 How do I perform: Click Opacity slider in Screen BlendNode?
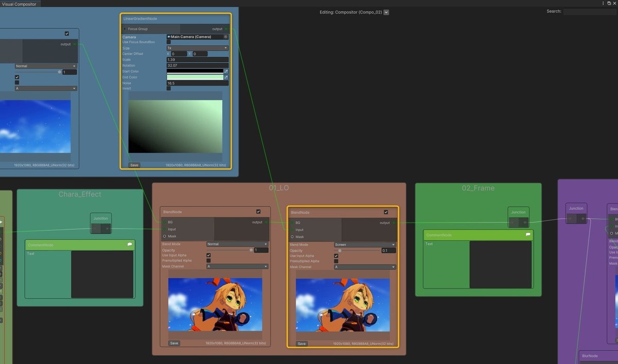pyautogui.click(x=357, y=250)
